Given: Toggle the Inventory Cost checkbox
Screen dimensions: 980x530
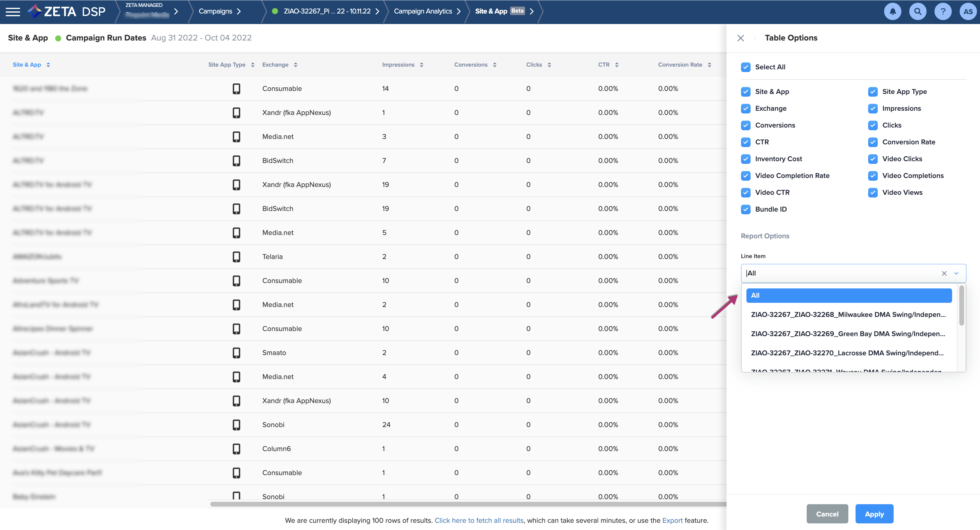Looking at the screenshot, I should click(x=746, y=159).
